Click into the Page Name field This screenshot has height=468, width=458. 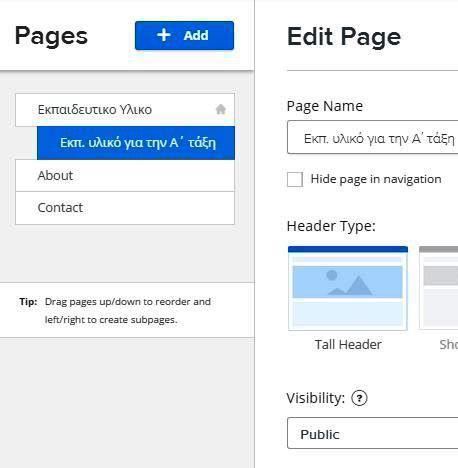(x=372, y=137)
